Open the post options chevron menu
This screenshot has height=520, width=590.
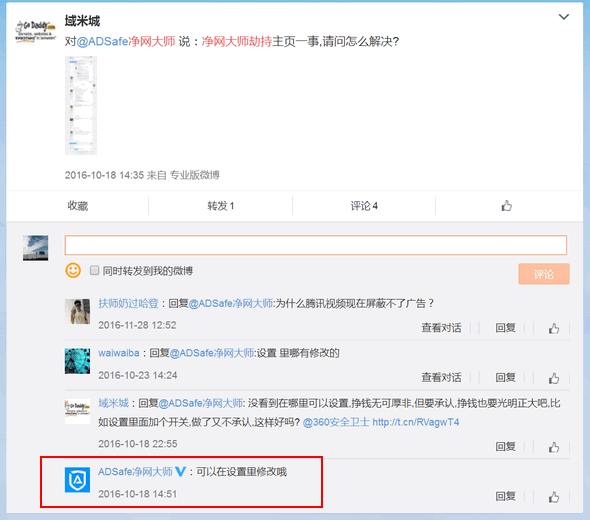(563, 17)
